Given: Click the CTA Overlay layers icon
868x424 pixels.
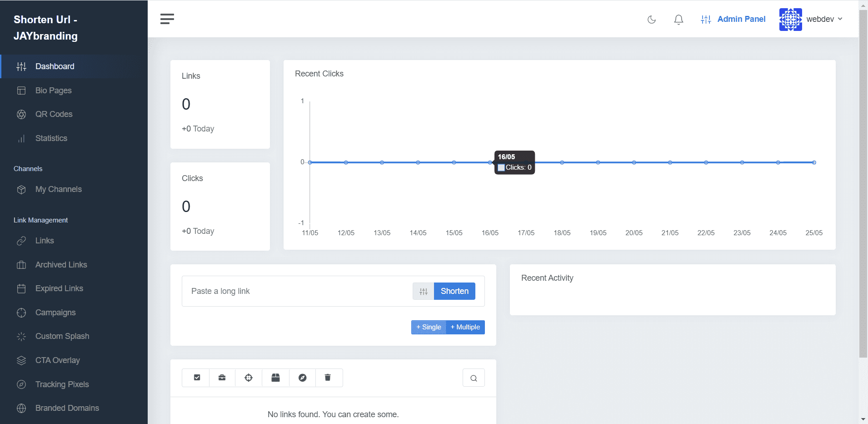Looking at the screenshot, I should 21,360.
